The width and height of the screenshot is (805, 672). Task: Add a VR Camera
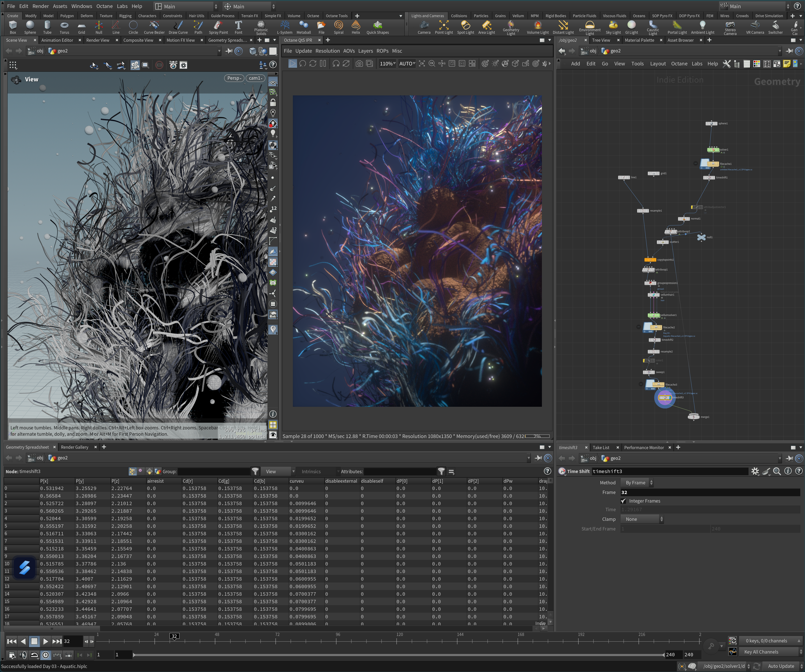(x=755, y=27)
